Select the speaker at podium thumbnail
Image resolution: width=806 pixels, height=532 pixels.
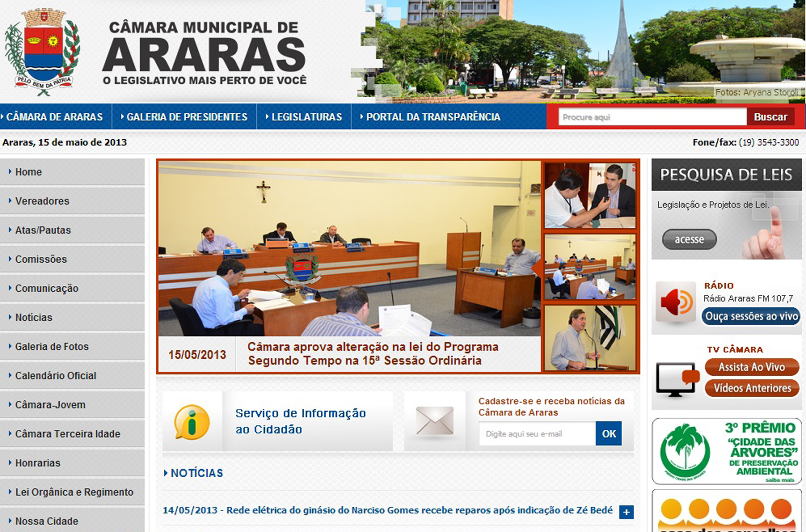589,337
